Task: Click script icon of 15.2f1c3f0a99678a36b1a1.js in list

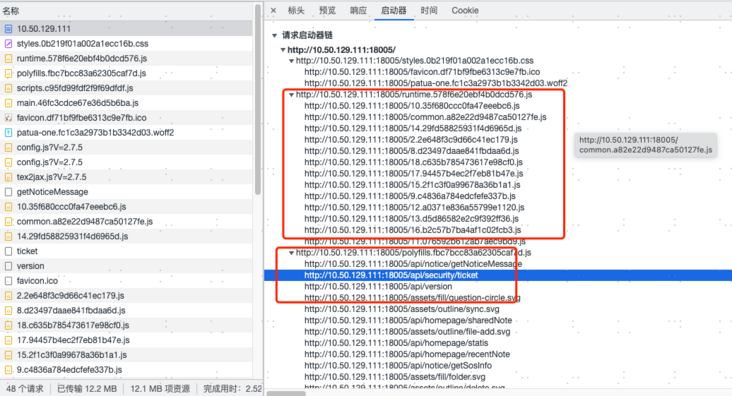Action: click(8, 355)
